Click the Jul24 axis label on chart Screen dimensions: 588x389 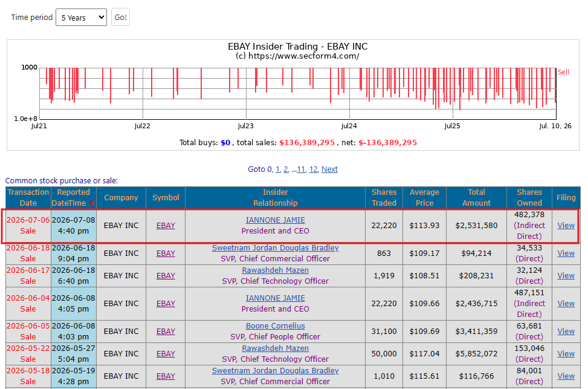pos(349,126)
